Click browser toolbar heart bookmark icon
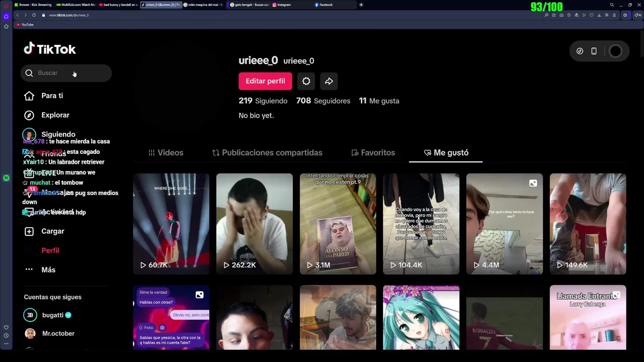The image size is (644, 362). pyautogui.click(x=592, y=15)
